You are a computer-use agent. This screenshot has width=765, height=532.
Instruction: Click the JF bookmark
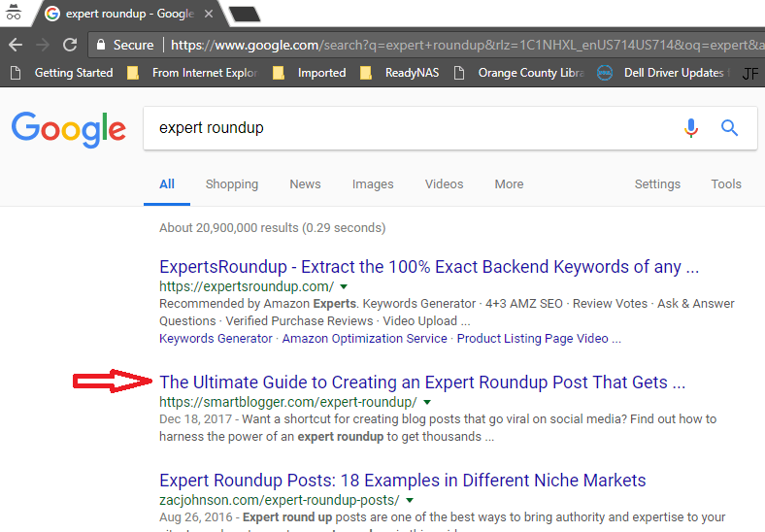coord(750,74)
